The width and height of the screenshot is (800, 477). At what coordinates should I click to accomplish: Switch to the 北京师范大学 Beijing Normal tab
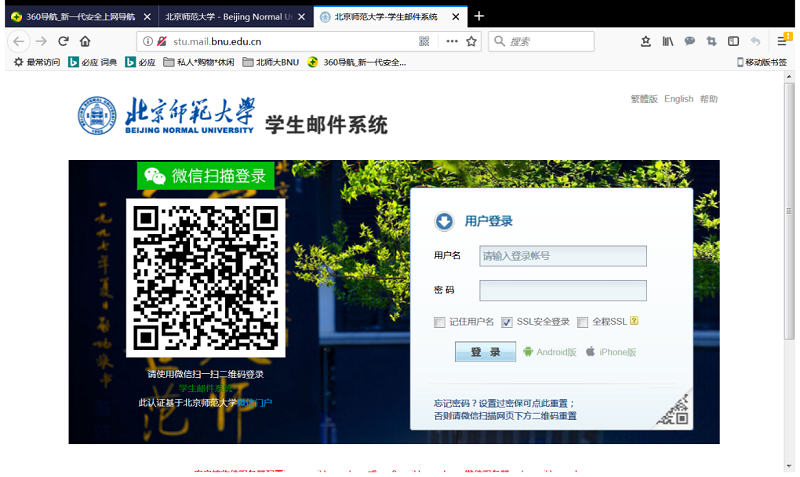(x=234, y=17)
